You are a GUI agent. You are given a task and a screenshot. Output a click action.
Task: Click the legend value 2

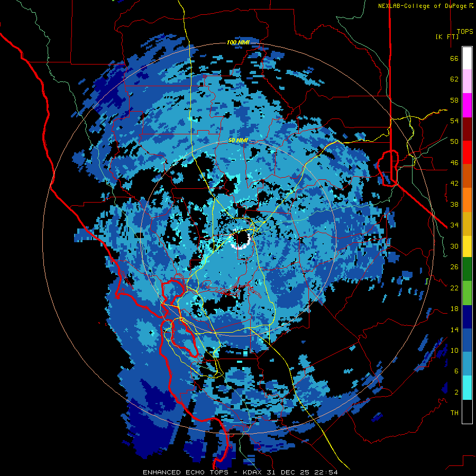pos(456,392)
